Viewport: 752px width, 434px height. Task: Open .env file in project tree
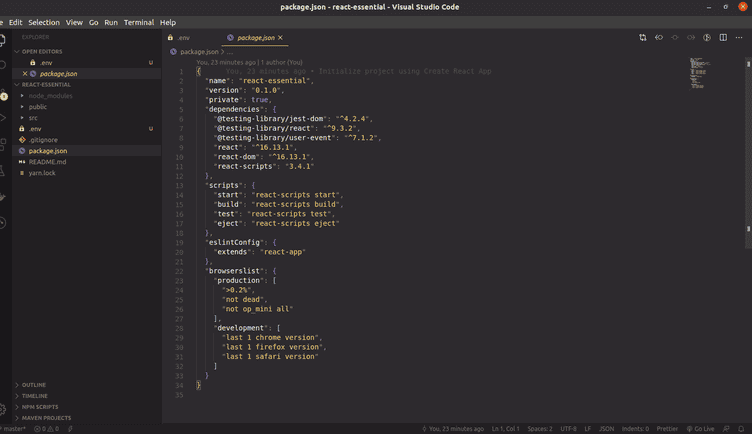(86, 129)
